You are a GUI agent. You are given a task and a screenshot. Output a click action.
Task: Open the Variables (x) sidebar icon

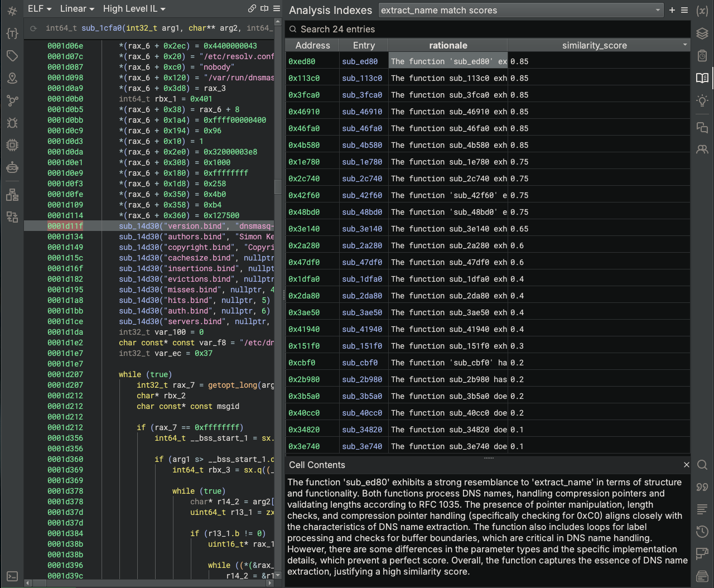pos(702,11)
